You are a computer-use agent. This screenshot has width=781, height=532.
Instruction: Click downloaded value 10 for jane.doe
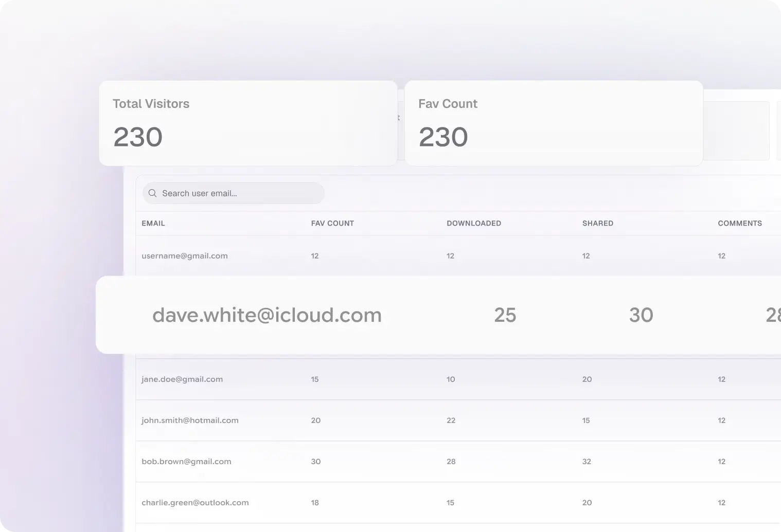[451, 379]
